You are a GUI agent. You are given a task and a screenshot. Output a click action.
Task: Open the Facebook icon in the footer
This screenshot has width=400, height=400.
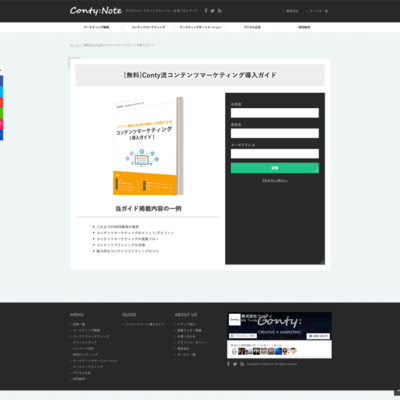(x=229, y=364)
